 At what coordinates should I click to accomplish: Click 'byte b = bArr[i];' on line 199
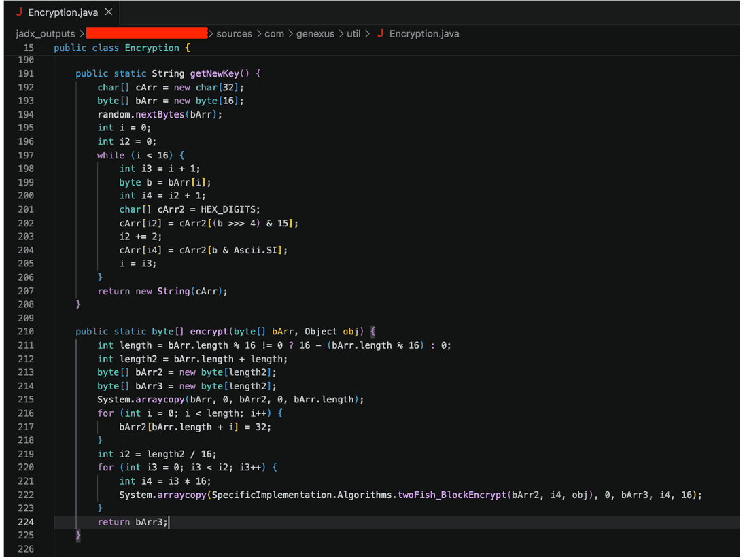click(x=165, y=182)
